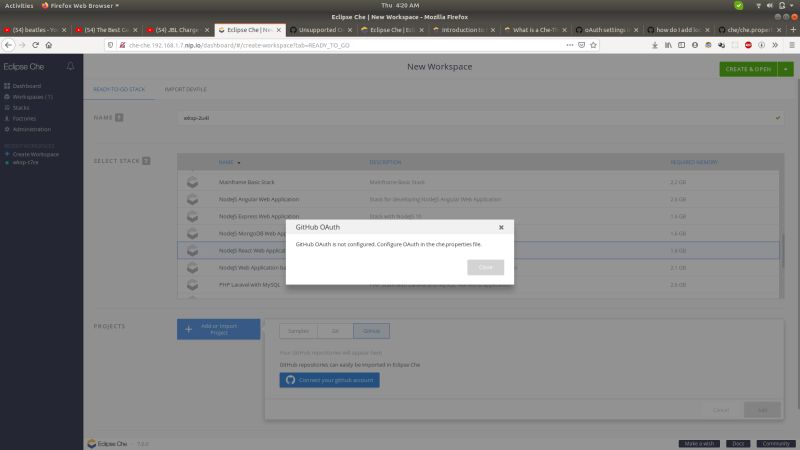Switch to the che/che.properties browser tab
800x450 pixels.
pyautogui.click(x=749, y=30)
